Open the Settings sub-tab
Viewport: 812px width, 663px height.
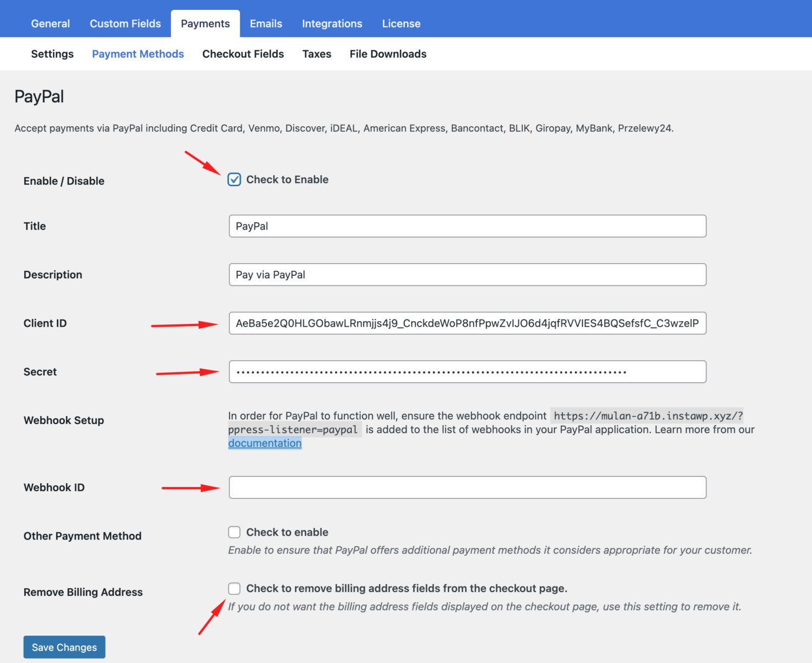click(52, 54)
